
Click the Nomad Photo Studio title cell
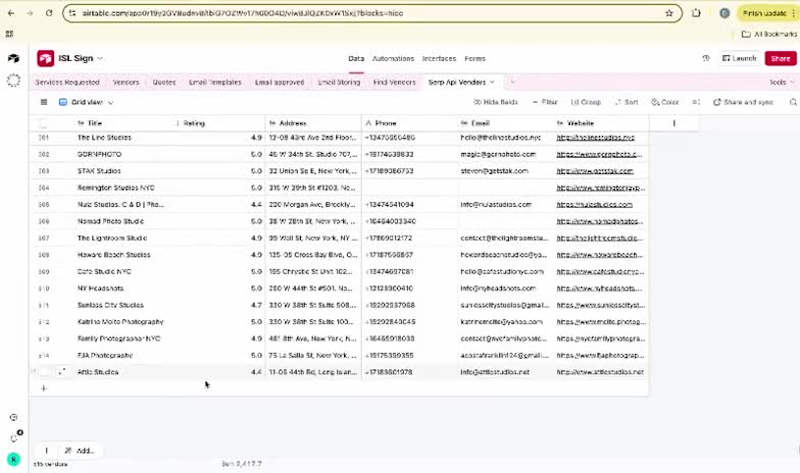point(122,221)
